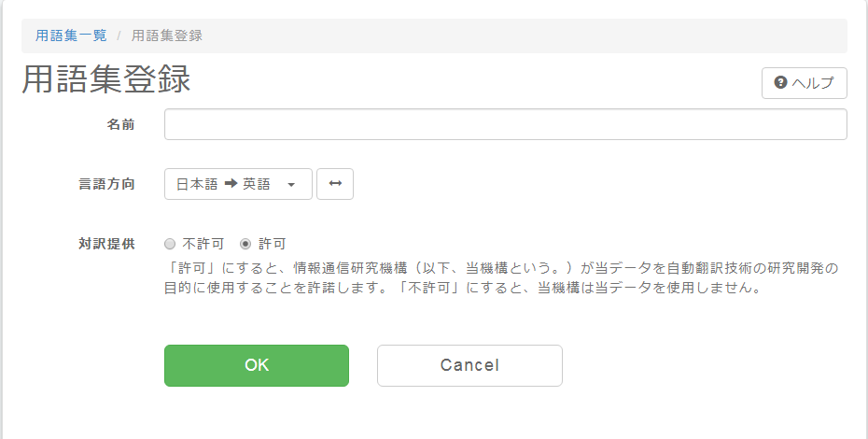868x439 pixels.
Task: Open the ヘルプ help button
Action: coord(805,83)
